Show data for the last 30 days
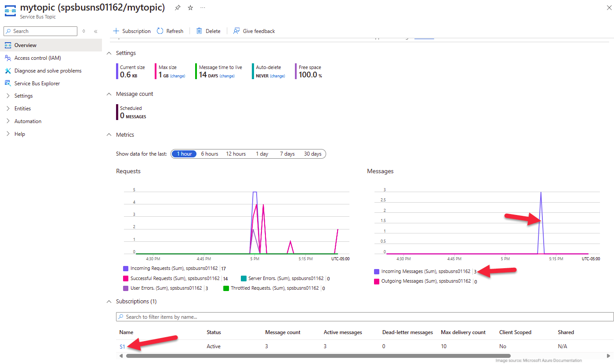Image resolution: width=614 pixels, height=364 pixels. [312, 154]
